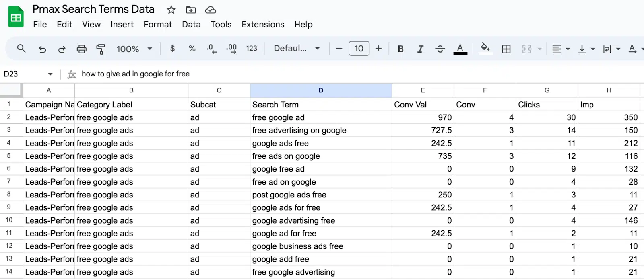This screenshot has width=644, height=279.
Task: Increase font size with plus button
Action: coord(378,49)
